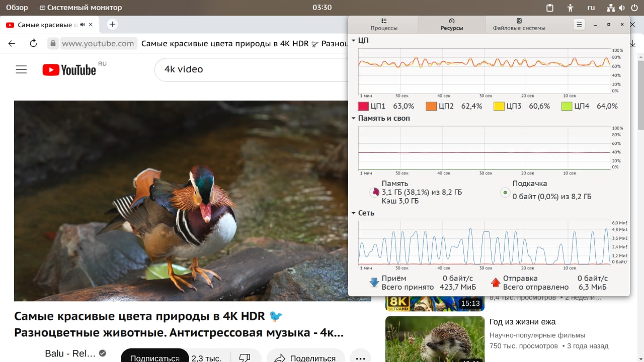
Task: Change the ЦП3 color swatch
Action: tap(499, 106)
